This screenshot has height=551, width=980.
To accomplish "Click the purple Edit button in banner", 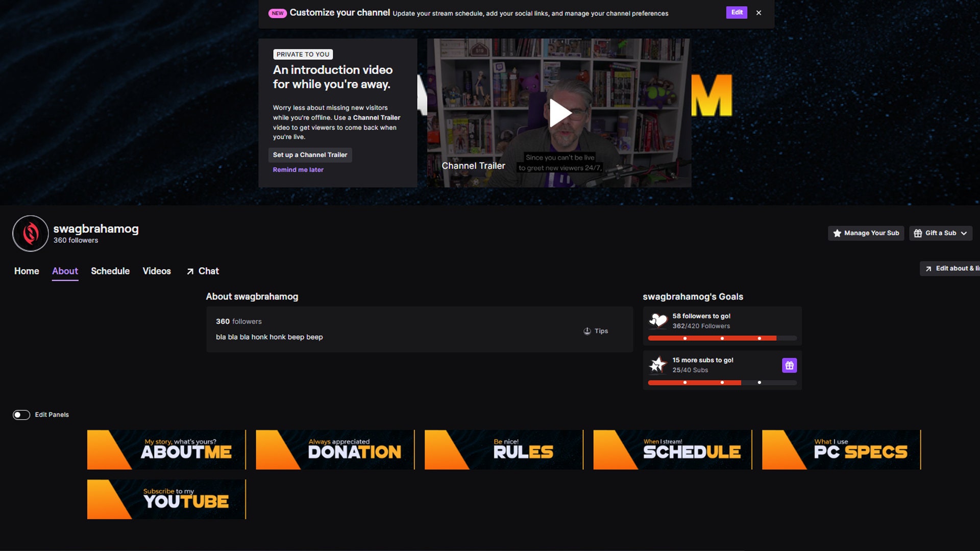I will [x=737, y=12].
